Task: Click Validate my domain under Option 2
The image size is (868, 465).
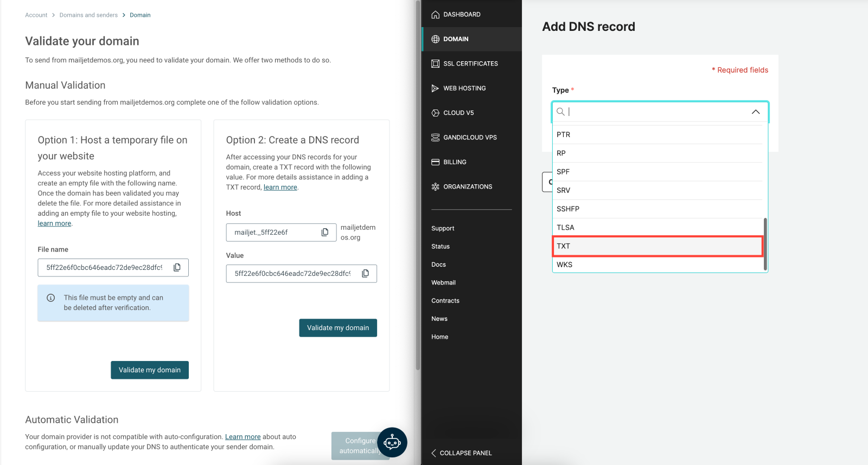Action: 338,328
